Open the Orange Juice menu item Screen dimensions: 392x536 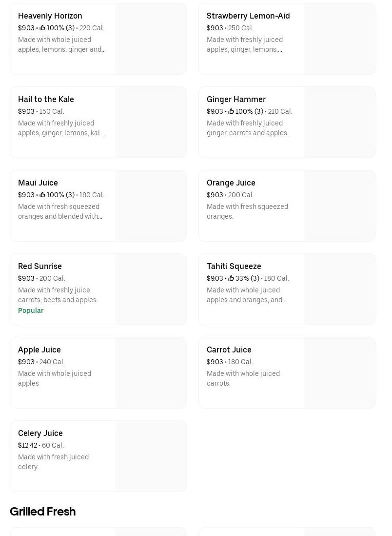[231, 183]
